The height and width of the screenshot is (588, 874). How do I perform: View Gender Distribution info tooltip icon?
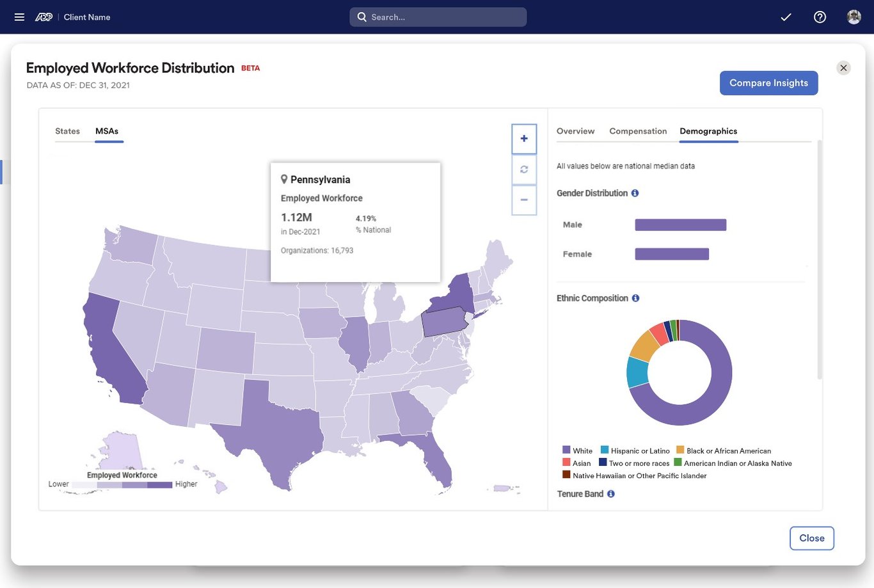(634, 193)
